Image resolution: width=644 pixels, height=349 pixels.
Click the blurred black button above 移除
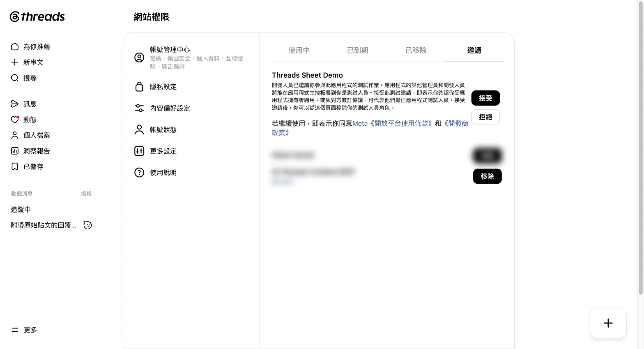point(487,155)
